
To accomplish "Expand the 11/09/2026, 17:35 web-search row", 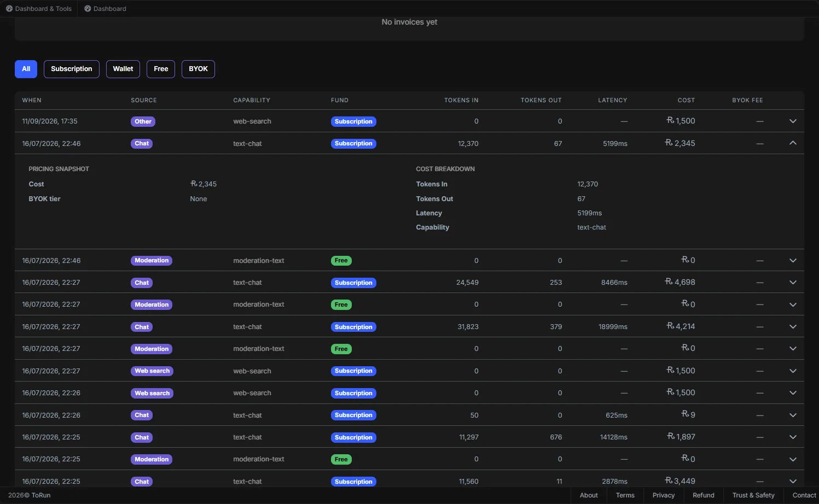I will coord(793,121).
